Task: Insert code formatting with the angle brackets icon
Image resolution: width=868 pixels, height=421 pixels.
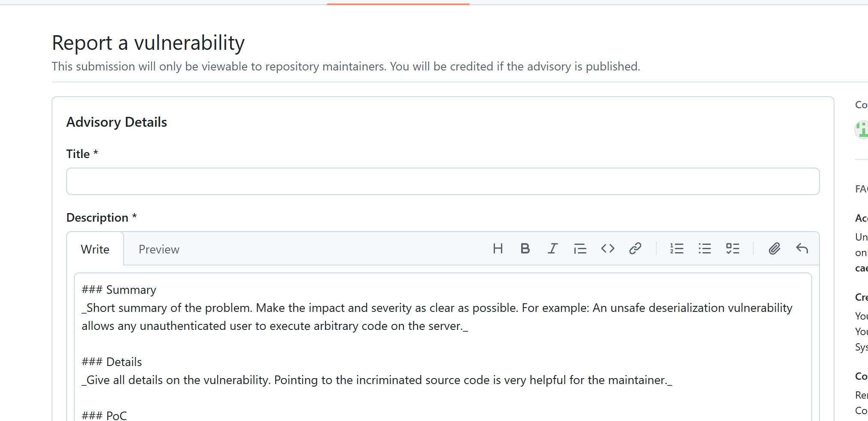Action: pyautogui.click(x=607, y=249)
